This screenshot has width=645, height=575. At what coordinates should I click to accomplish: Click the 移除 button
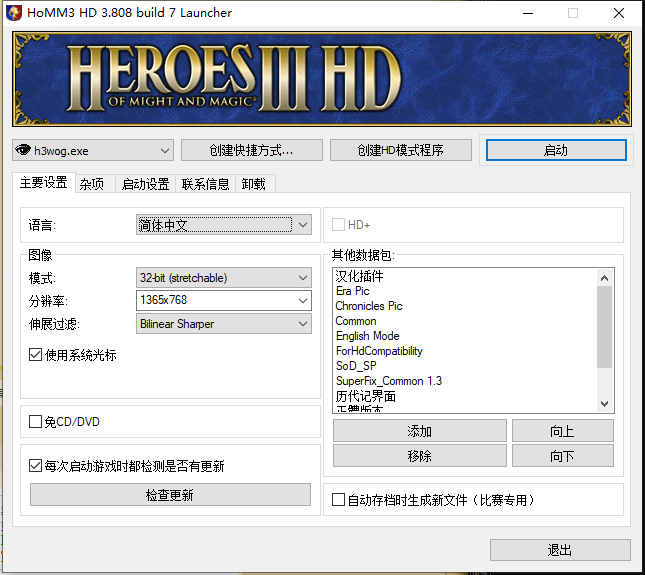tap(420, 456)
